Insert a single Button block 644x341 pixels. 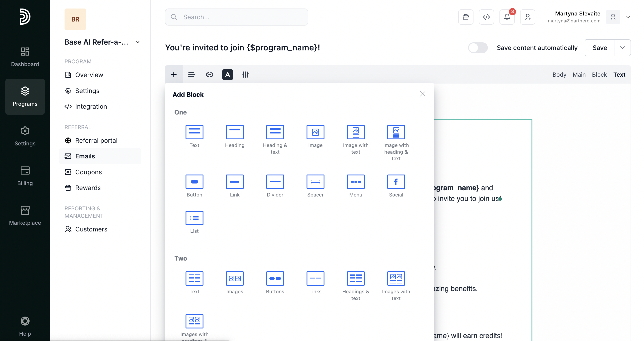(x=194, y=181)
